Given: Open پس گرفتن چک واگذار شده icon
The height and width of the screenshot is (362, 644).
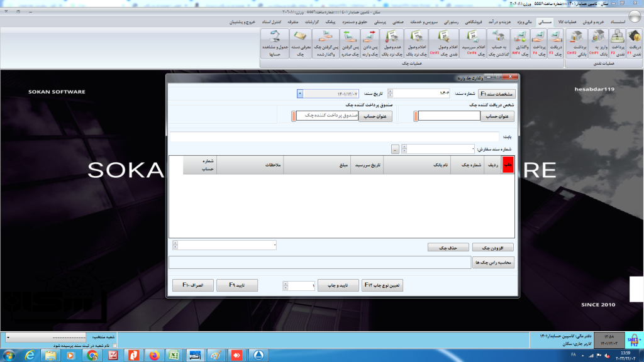Looking at the screenshot, I should [x=326, y=43].
